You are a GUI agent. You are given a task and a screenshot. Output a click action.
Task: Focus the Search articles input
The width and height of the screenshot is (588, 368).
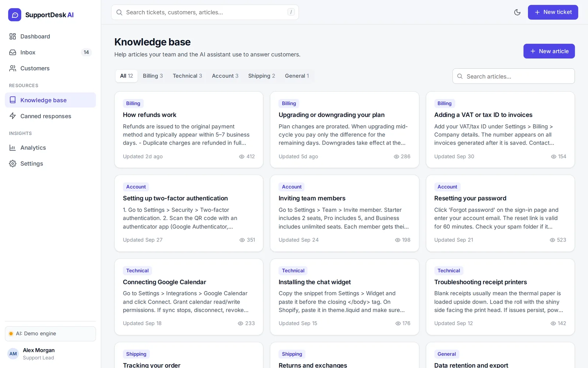tap(513, 76)
